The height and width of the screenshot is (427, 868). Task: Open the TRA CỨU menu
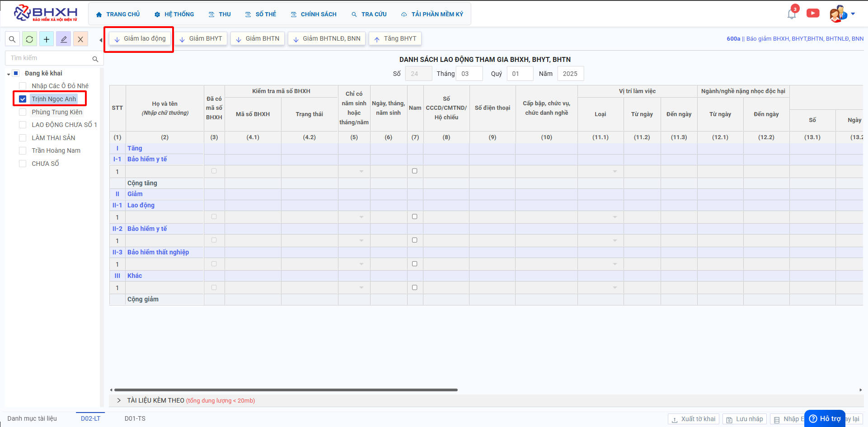(369, 14)
